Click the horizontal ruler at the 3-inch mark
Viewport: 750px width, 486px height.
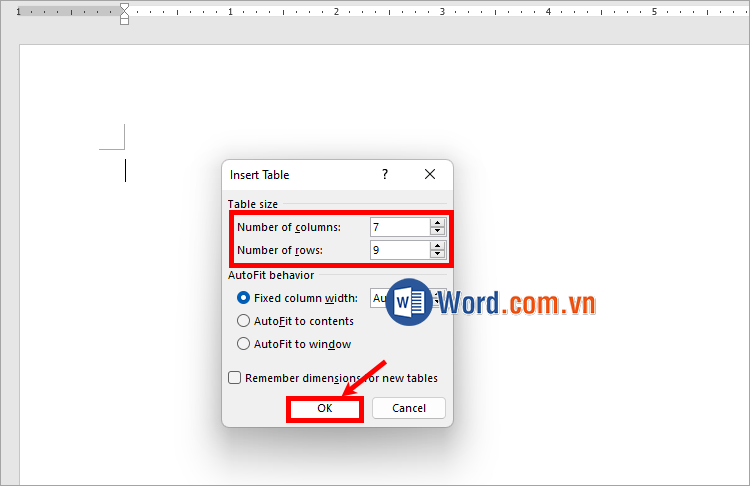442,12
